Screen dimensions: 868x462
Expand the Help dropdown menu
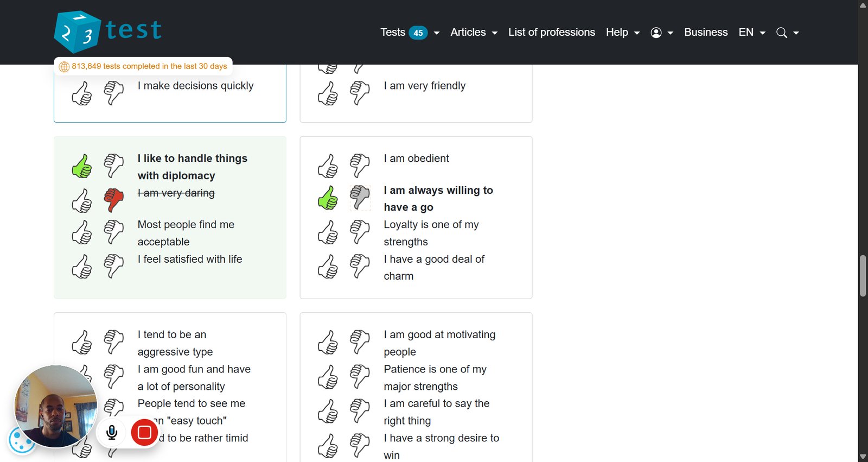pyautogui.click(x=623, y=33)
